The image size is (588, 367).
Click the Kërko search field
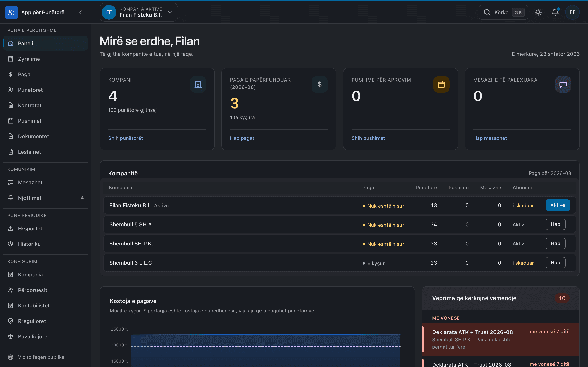point(503,12)
